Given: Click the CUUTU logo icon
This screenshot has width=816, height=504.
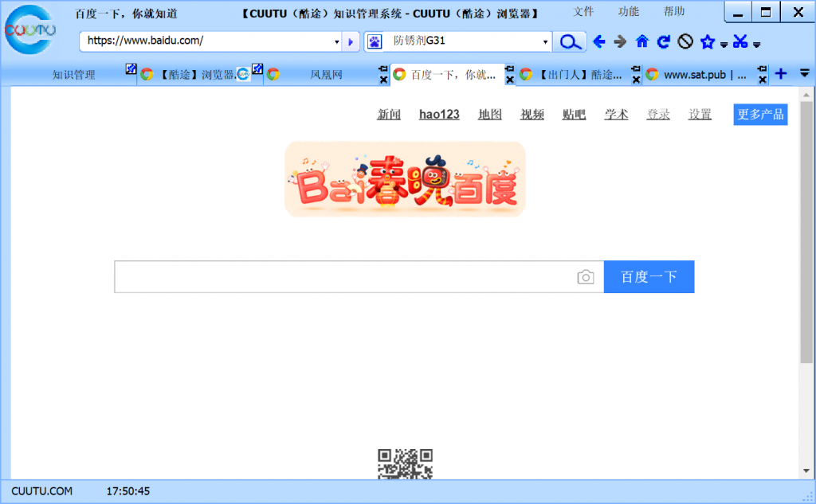Looking at the screenshot, I should coord(29,30).
